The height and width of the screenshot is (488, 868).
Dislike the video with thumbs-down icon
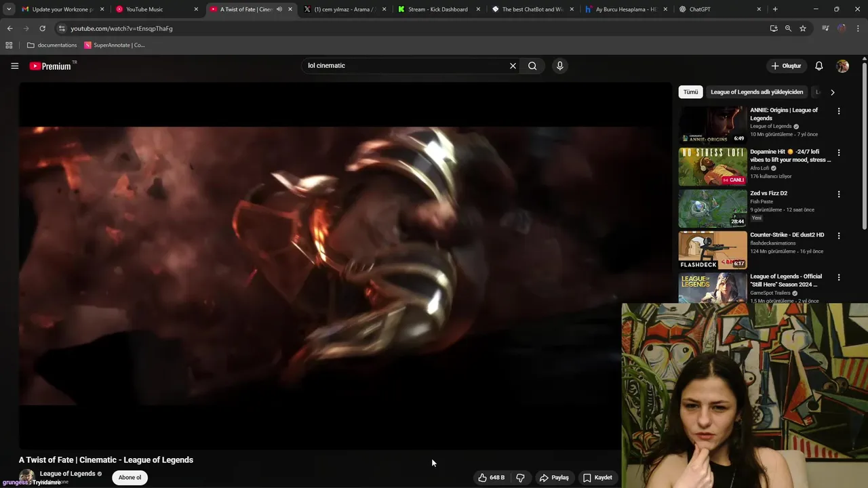pyautogui.click(x=520, y=477)
